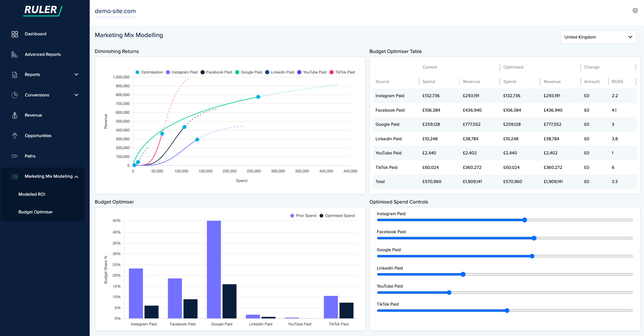Click the Google Paid spend slider handle

(532, 257)
